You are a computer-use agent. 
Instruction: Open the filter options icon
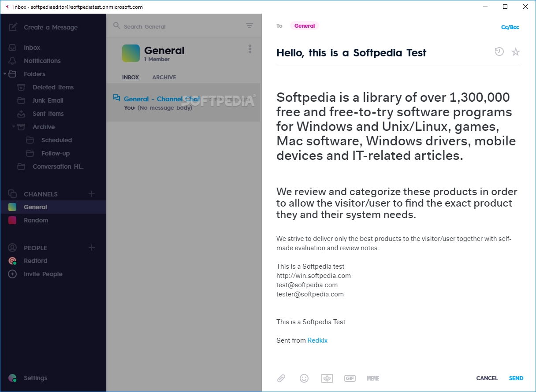(249, 26)
